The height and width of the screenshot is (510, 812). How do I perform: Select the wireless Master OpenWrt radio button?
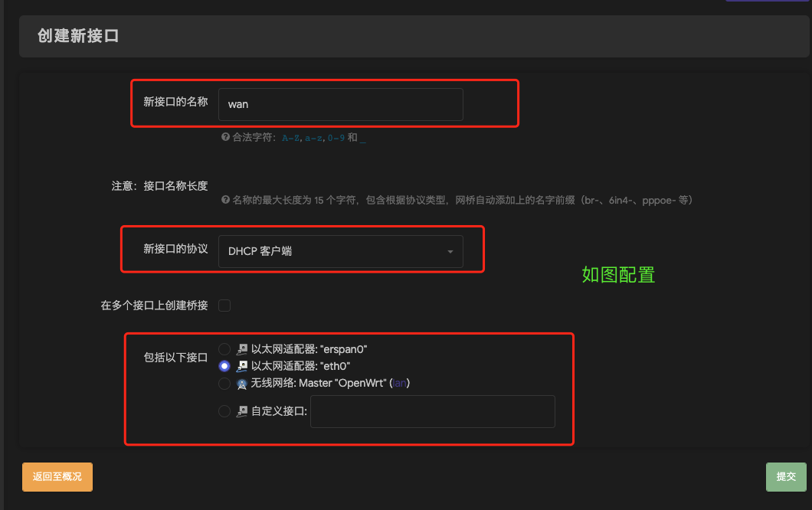click(x=224, y=384)
